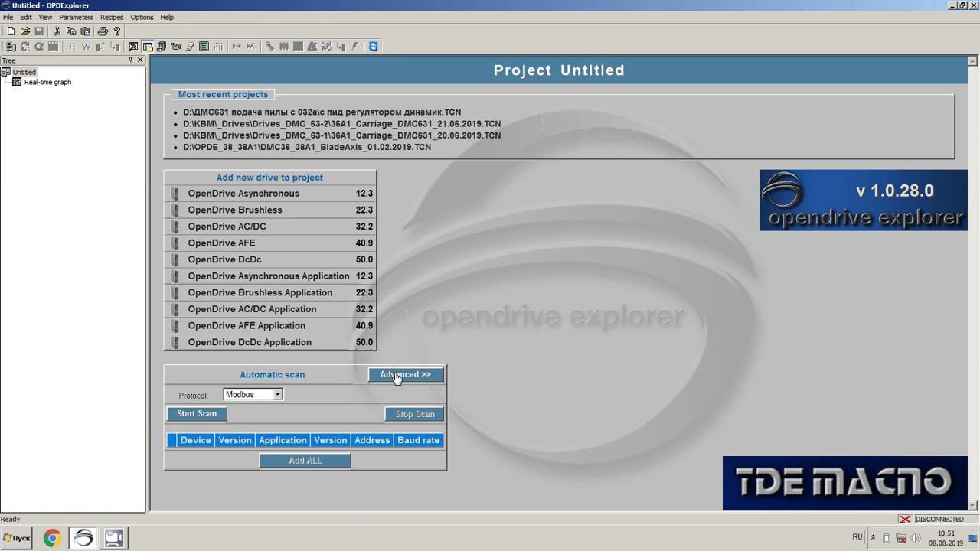Add OpenDrive AFE Application drive

pyautogui.click(x=270, y=325)
